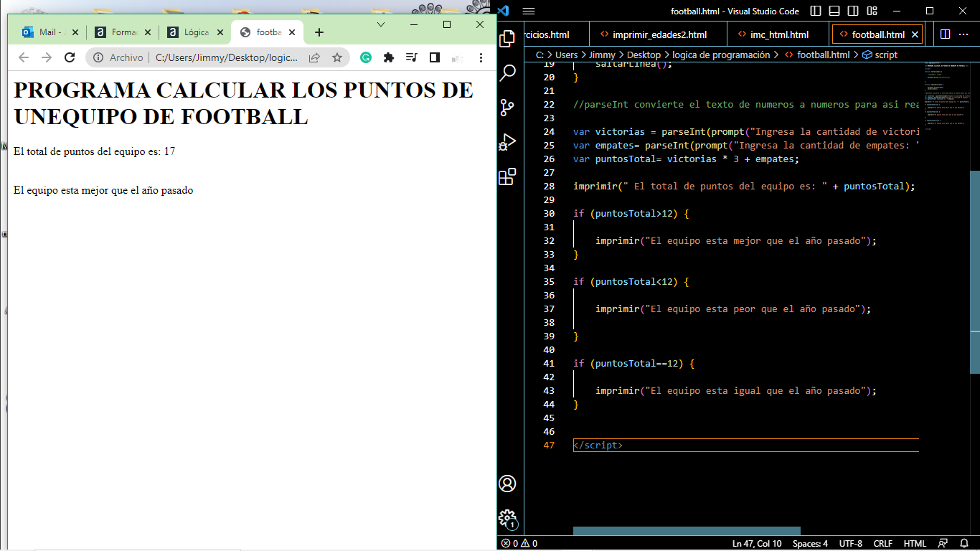Image resolution: width=980 pixels, height=551 pixels.
Task: Open the Chrome three-dot menu
Action: [481, 57]
